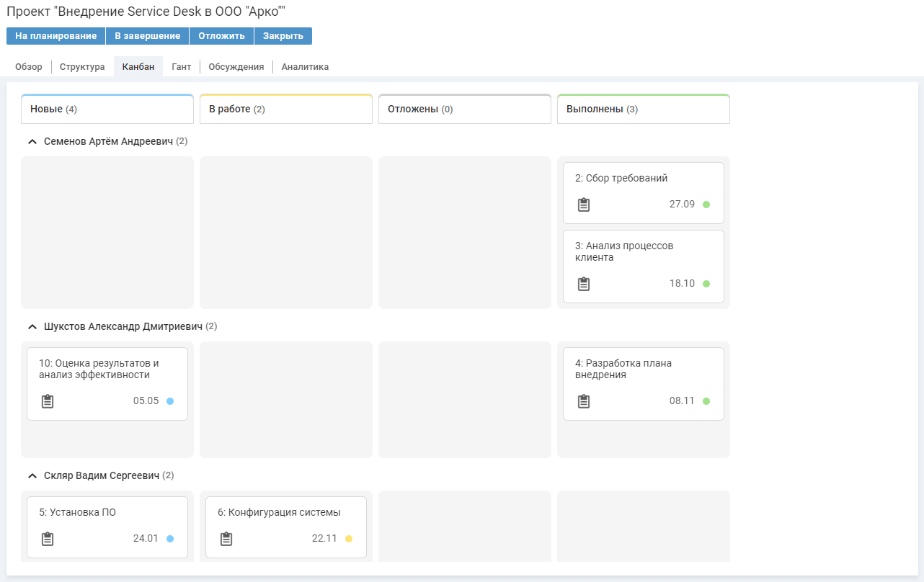Viewport: 924px width, 582px height.
Task: Open the '4: Разработка плана внедрения' card
Action: (643, 370)
